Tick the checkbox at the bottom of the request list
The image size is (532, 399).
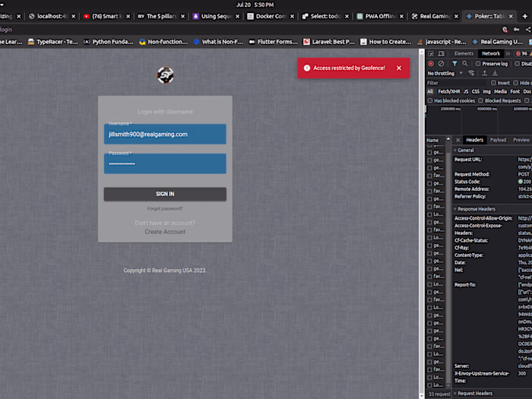(x=429, y=385)
